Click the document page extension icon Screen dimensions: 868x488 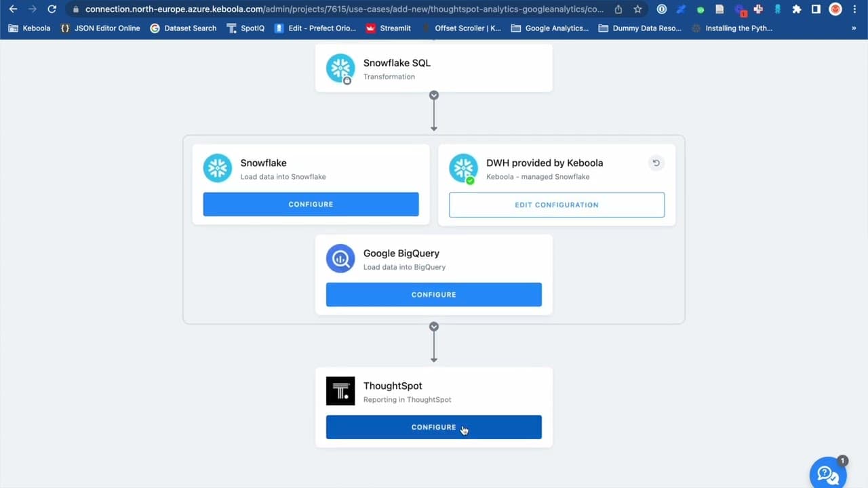point(719,9)
